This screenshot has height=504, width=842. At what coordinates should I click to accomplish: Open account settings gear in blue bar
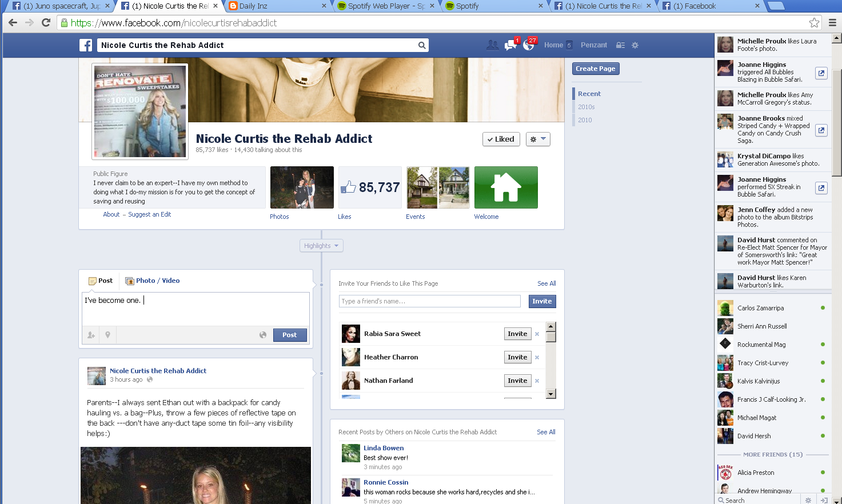click(x=635, y=45)
